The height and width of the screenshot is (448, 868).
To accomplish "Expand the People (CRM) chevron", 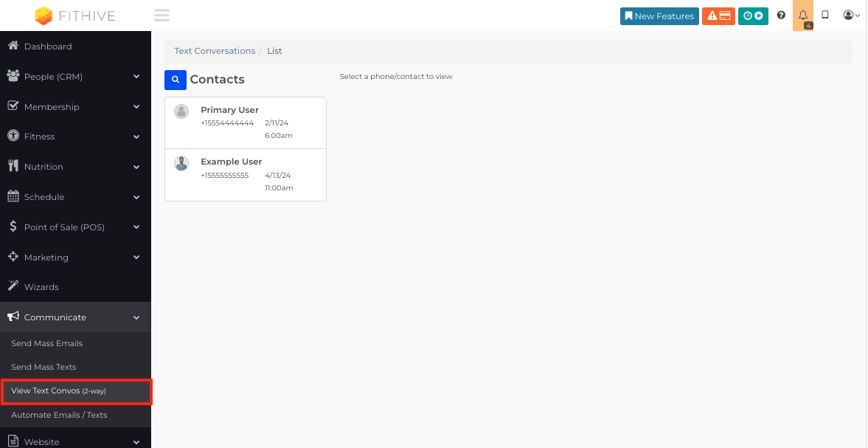I will click(136, 77).
